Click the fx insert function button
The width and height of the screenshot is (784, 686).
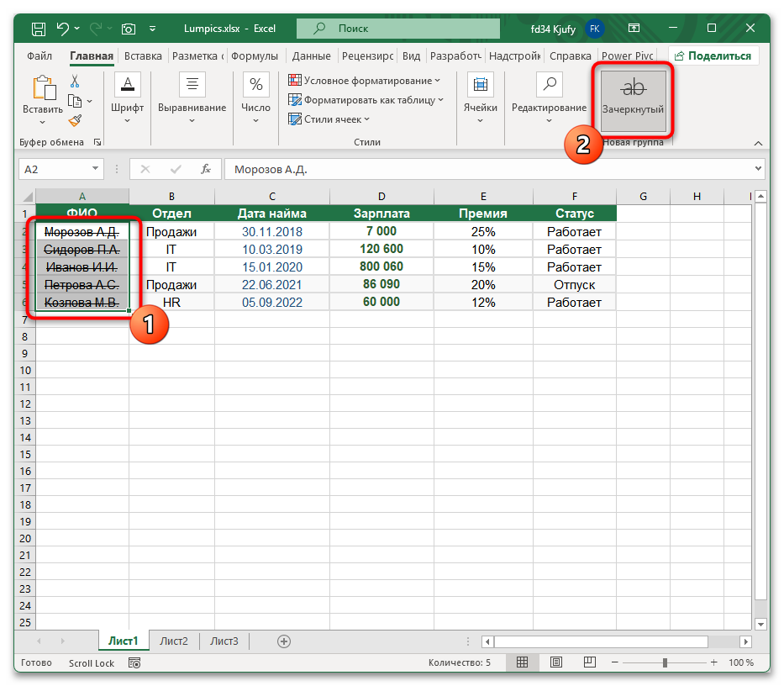pyautogui.click(x=207, y=168)
